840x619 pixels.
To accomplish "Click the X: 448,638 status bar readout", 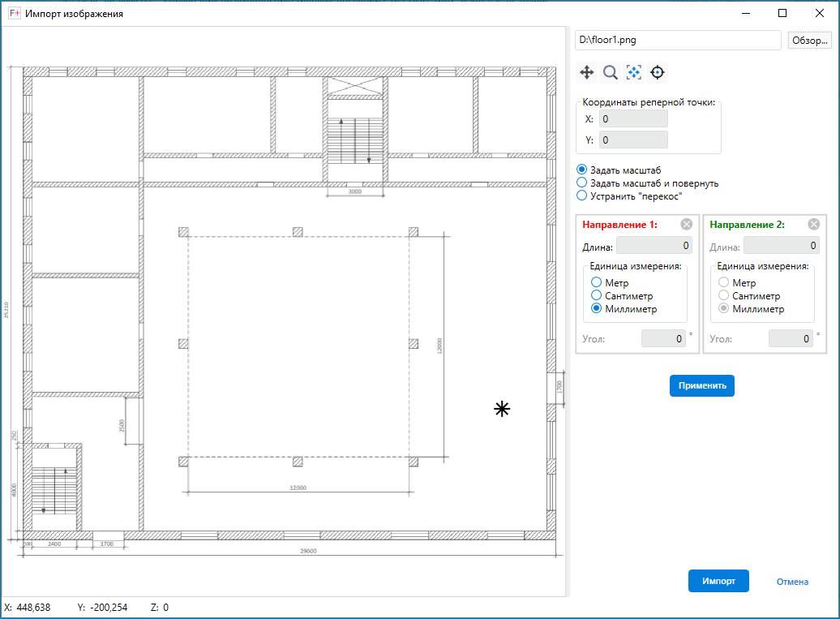I will pos(28,607).
